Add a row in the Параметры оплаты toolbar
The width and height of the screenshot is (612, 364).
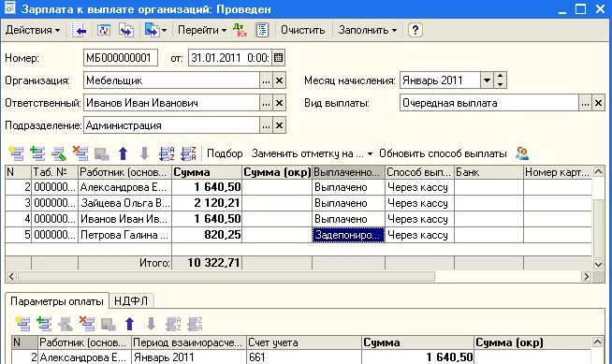[x=22, y=324]
